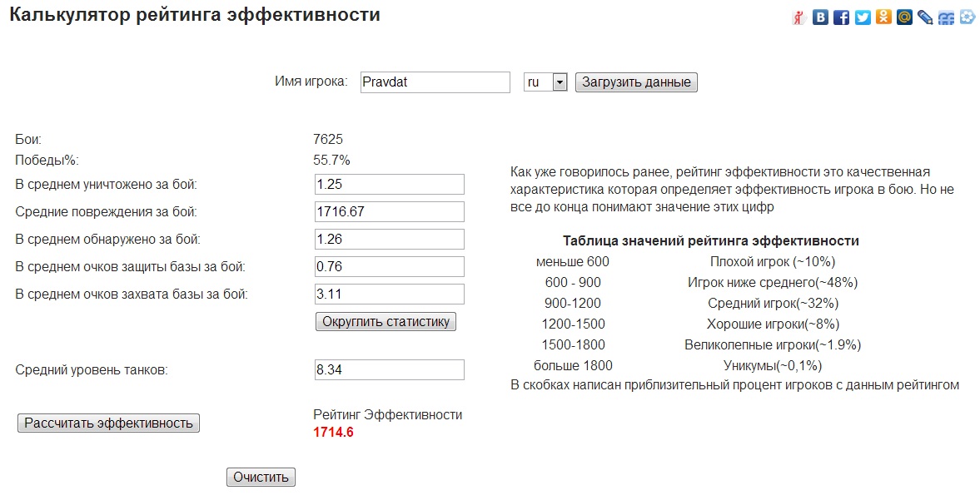Image resolution: width=980 pixels, height=495 pixels.
Task: Focus the player name field 'Pravdat'
Action: pos(435,82)
